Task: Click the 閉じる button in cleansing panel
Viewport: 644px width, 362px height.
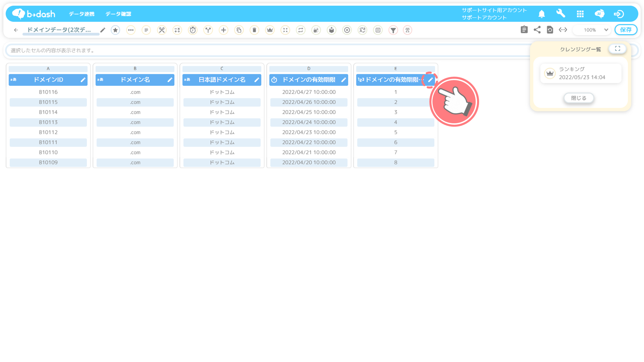Action: [579, 98]
